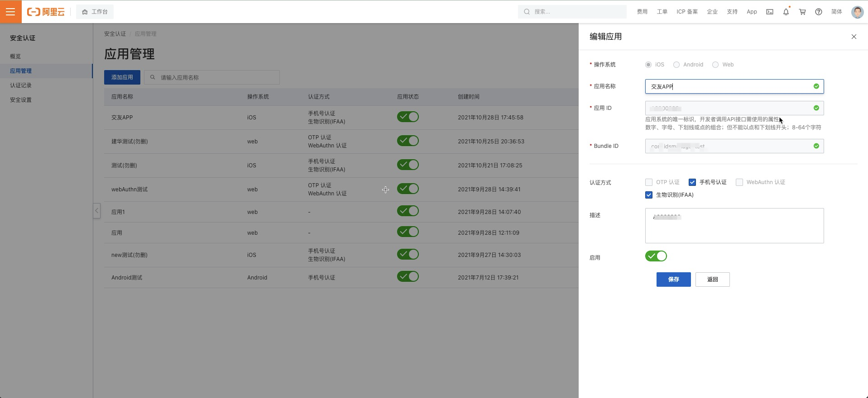Open the 工作台 workbench home
The width and height of the screenshot is (868, 398).
point(95,12)
